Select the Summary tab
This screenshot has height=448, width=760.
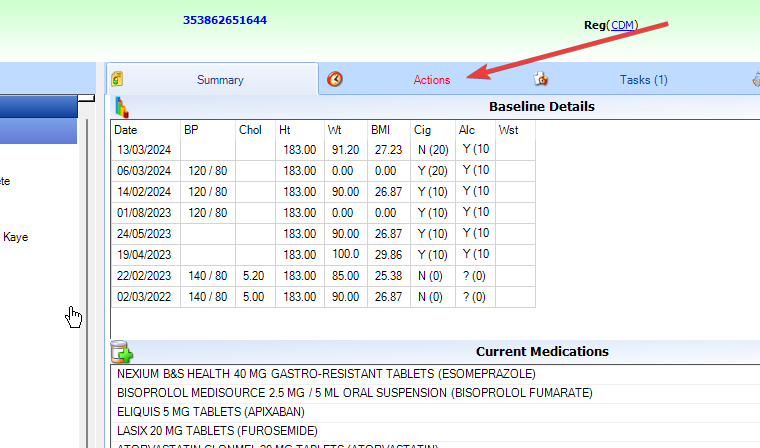click(220, 80)
